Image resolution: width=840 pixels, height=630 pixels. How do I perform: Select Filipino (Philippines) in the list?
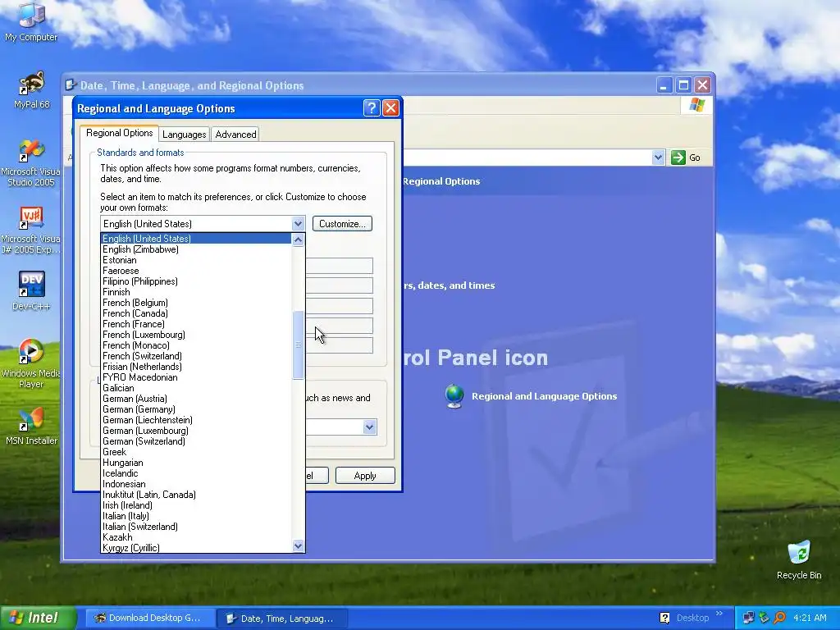(196, 281)
